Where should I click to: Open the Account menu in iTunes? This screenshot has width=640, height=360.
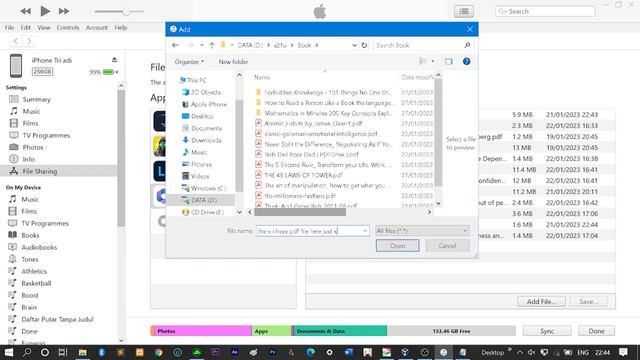tap(97, 27)
